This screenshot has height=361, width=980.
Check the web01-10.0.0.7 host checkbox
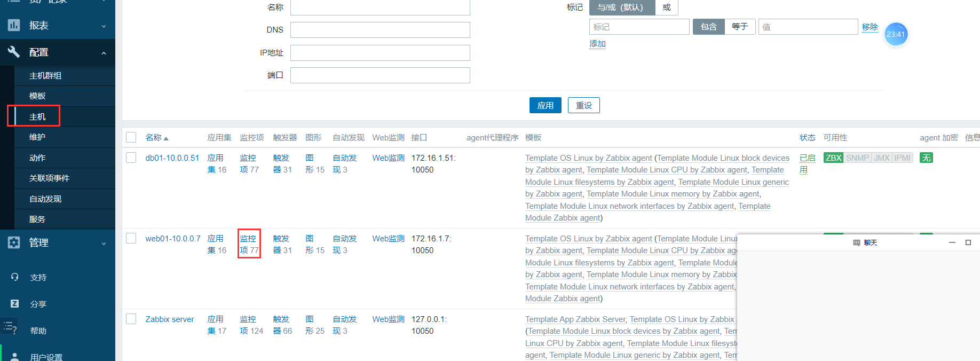[x=131, y=238]
